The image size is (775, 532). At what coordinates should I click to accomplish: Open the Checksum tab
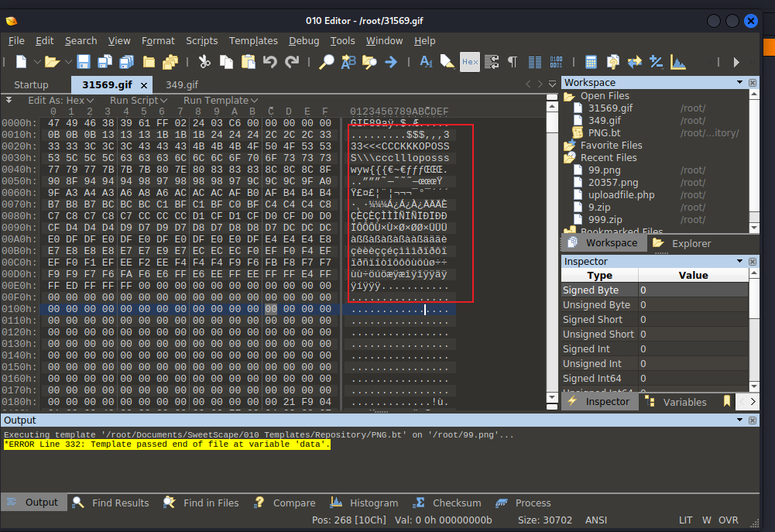pyautogui.click(x=448, y=503)
